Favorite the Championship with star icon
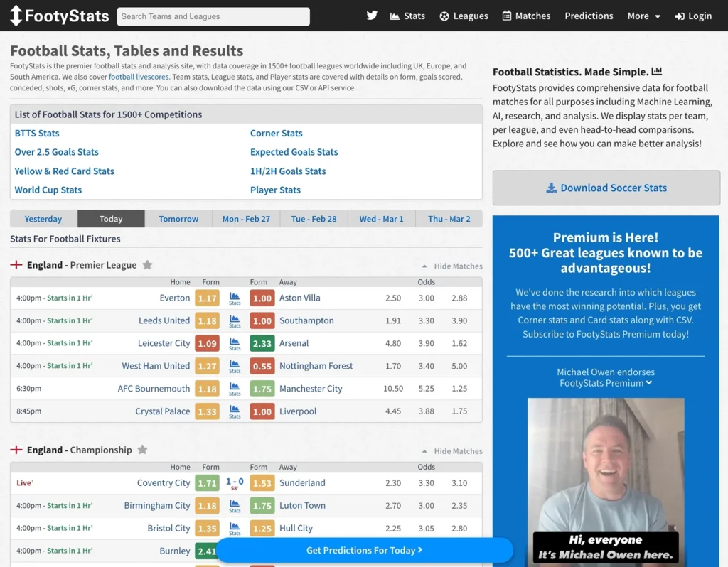 [142, 450]
